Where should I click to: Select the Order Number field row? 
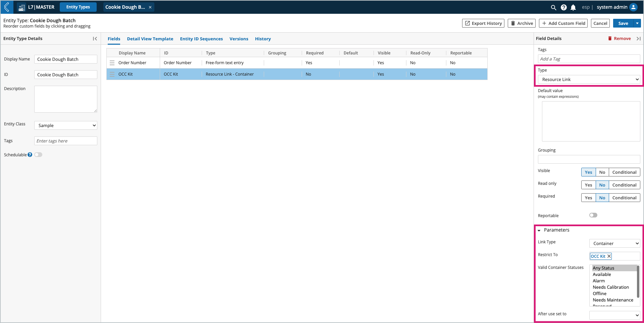[x=297, y=63]
